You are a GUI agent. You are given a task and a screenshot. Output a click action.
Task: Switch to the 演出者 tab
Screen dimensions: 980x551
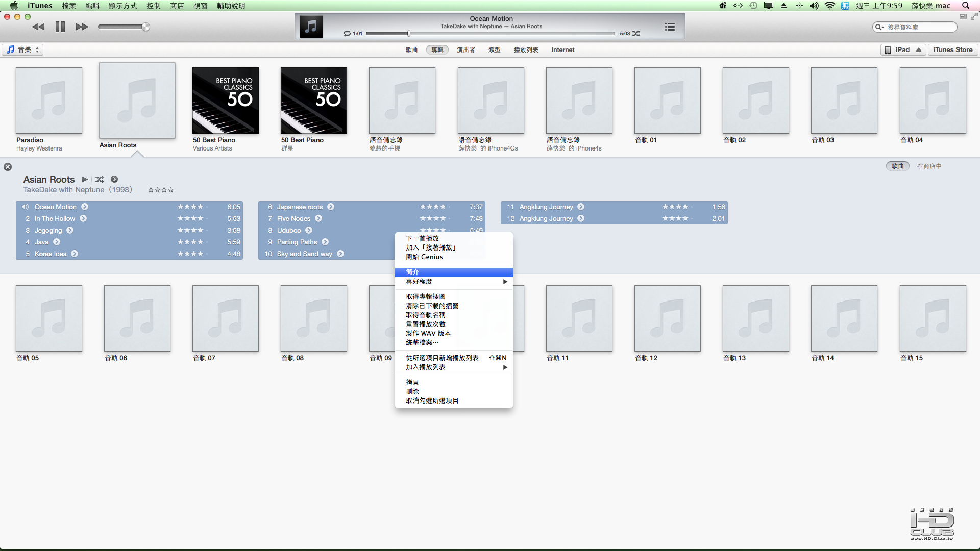465,49
